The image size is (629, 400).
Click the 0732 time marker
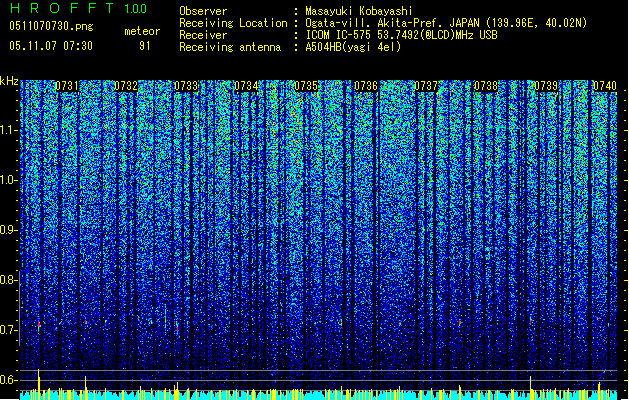click(x=126, y=86)
